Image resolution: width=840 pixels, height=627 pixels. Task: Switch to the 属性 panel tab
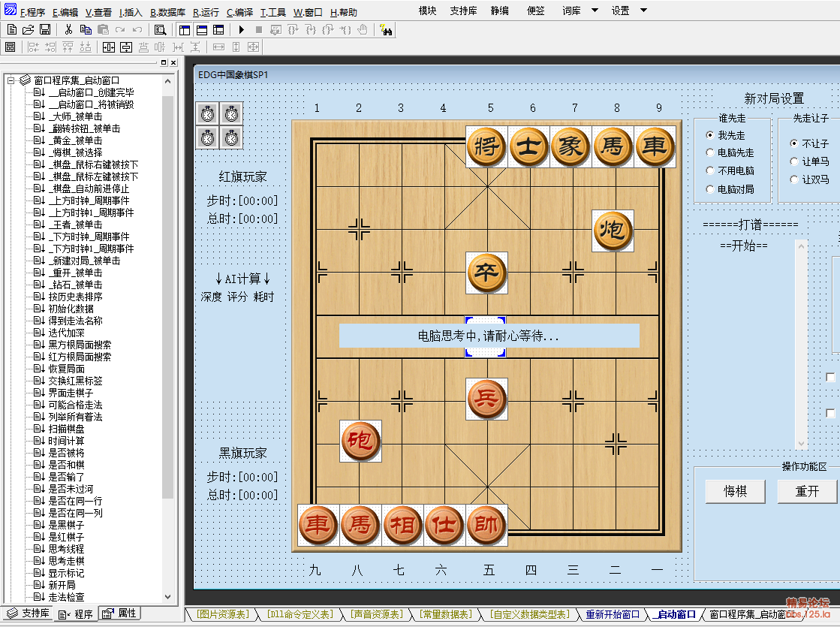(121, 613)
